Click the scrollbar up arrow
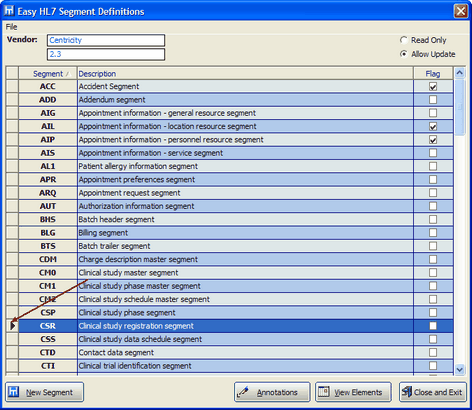The image size is (472, 410). pyautogui.click(x=460, y=73)
